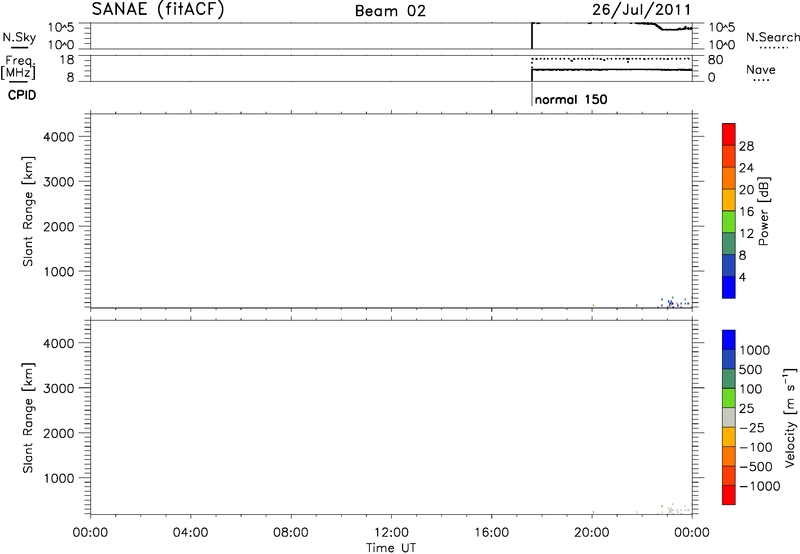Click the 2000 tick label in the velocity panel
Screen dimensions: 800x554
(x=59, y=433)
